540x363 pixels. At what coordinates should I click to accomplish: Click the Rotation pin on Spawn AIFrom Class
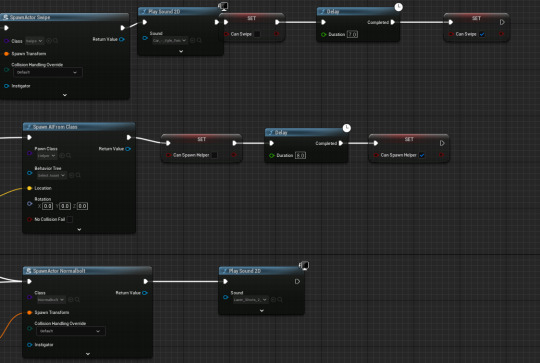pyautogui.click(x=30, y=204)
